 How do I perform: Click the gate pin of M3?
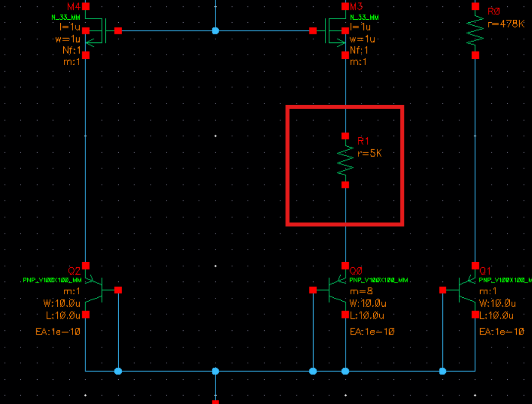tap(313, 31)
